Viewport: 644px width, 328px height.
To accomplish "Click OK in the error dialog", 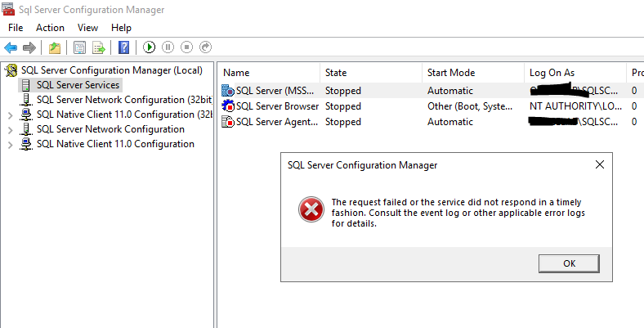I will 569,263.
